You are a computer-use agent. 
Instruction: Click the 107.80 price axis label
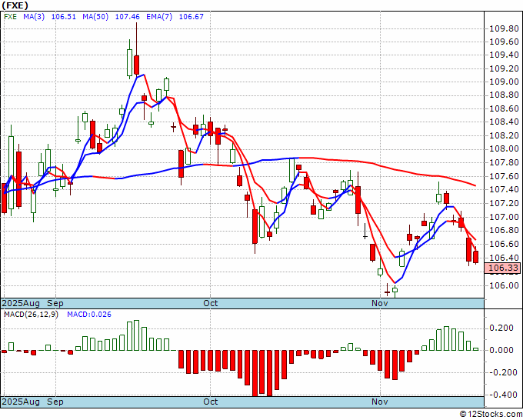click(x=504, y=163)
